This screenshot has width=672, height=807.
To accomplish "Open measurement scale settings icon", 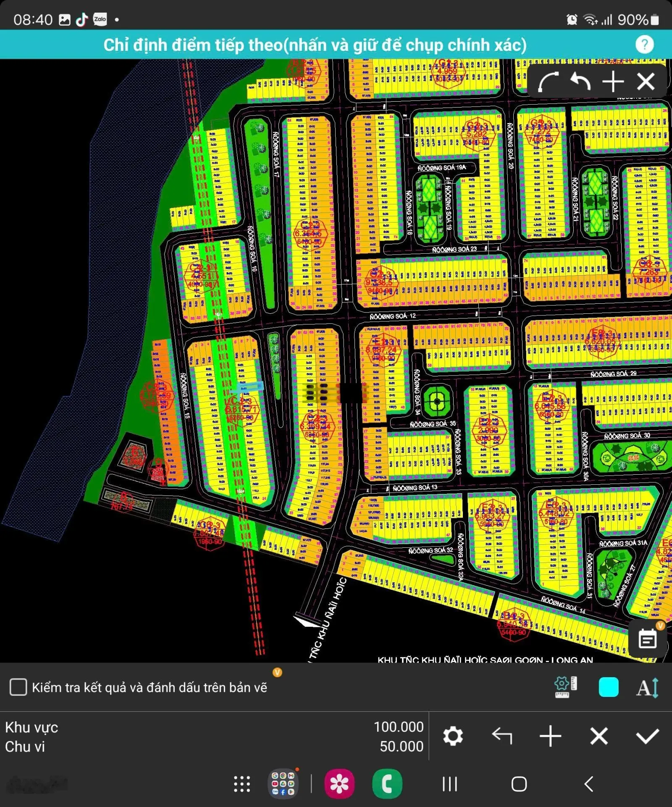I will [565, 687].
